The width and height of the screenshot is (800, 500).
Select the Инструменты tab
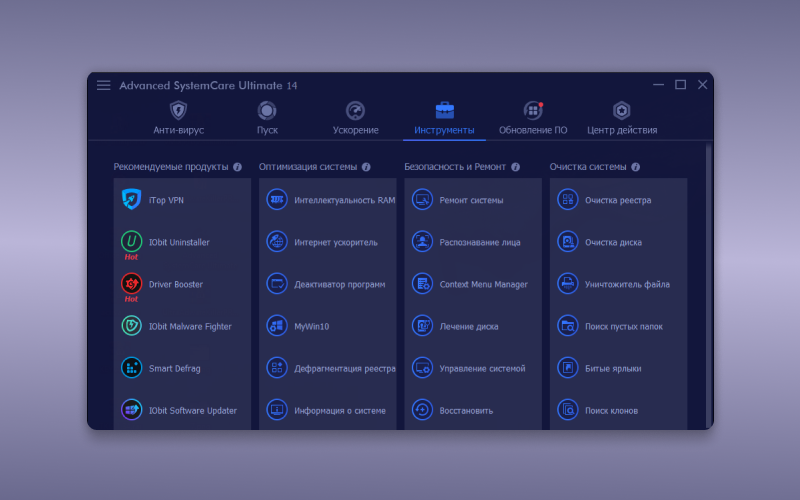pyautogui.click(x=444, y=118)
